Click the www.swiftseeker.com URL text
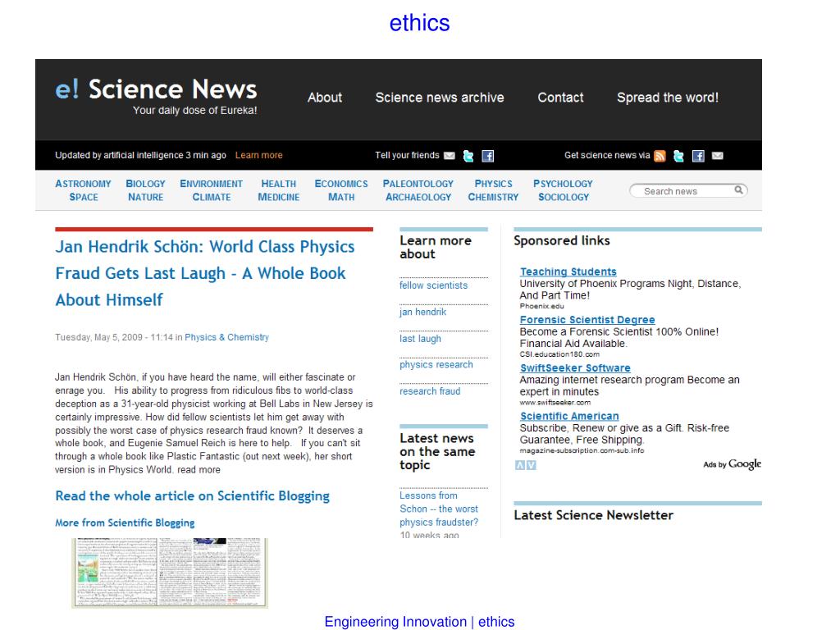 pyautogui.click(x=555, y=402)
